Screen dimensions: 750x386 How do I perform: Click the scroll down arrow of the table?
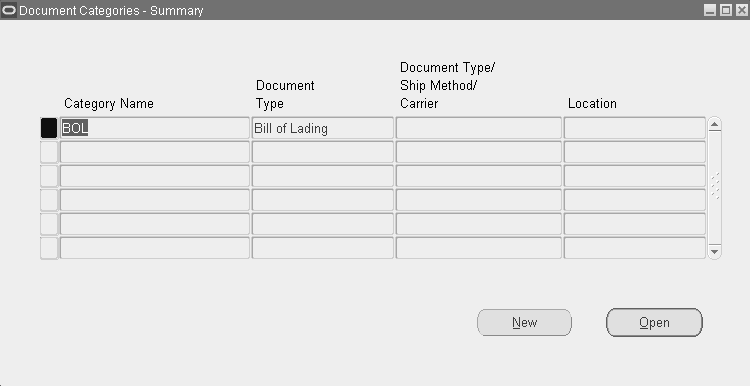pos(714,251)
